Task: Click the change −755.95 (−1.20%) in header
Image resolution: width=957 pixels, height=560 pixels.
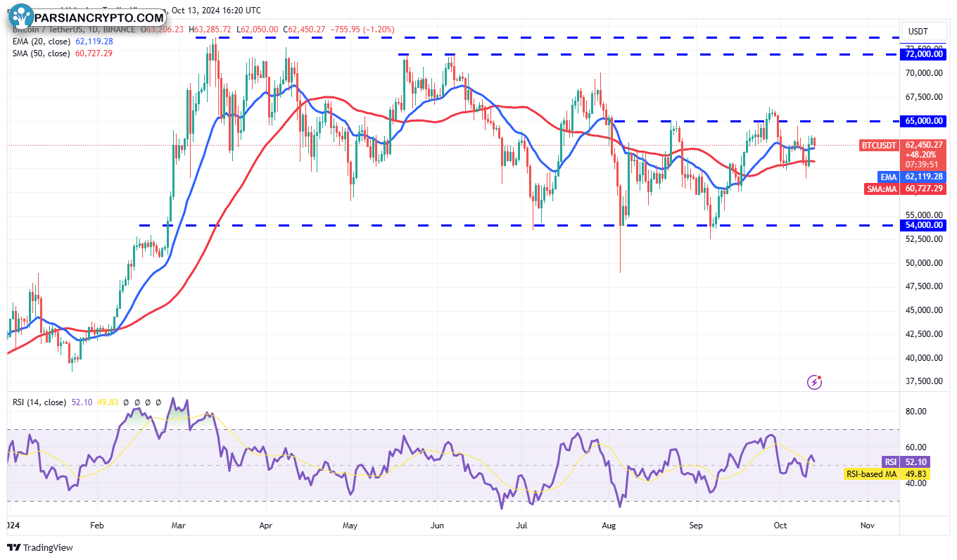Action: [362, 30]
